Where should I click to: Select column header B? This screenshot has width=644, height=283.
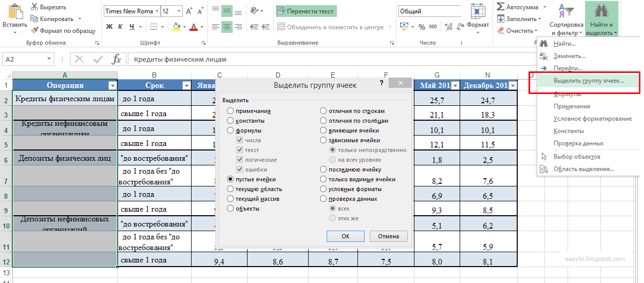click(x=154, y=75)
